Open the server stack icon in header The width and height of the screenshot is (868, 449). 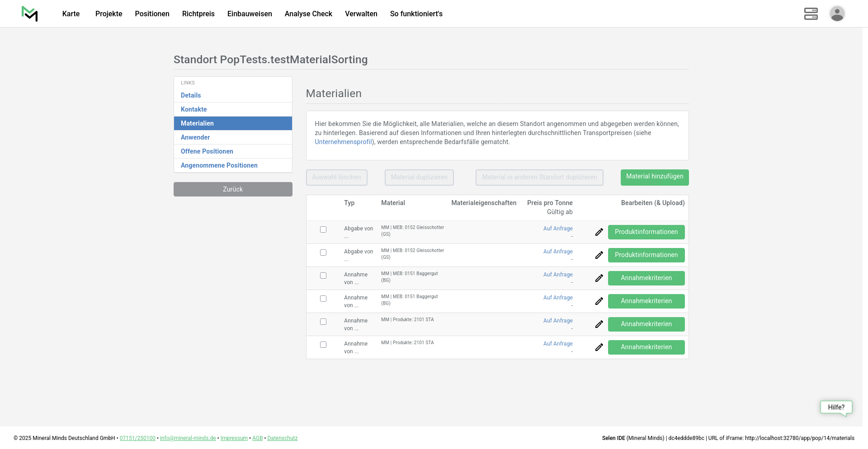[811, 14]
